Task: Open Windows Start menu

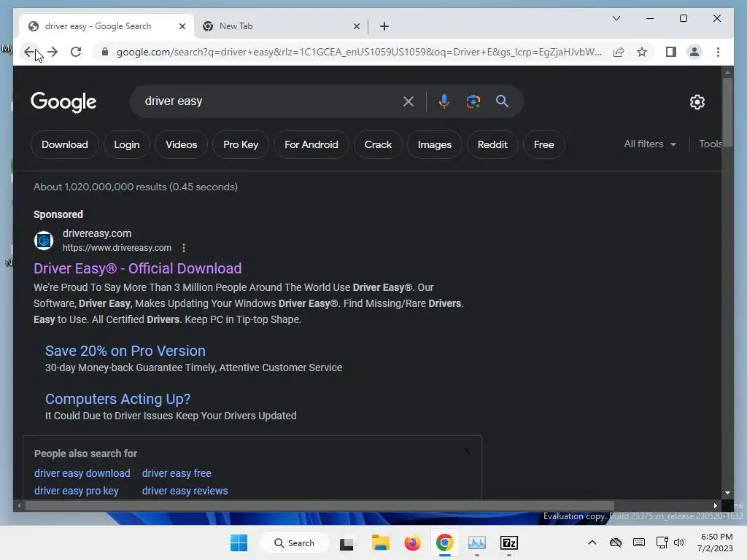Action: pyautogui.click(x=239, y=542)
